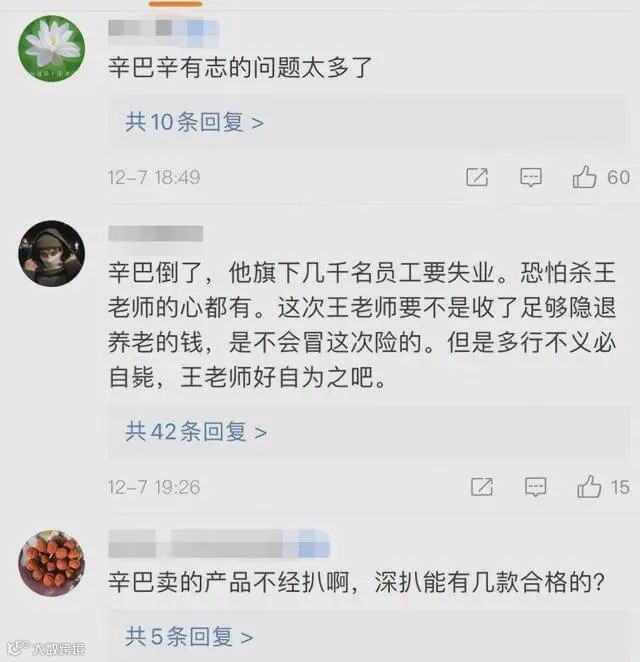The height and width of the screenshot is (662, 640).
Task: Expand 共5条回复 replies
Action: point(189,637)
